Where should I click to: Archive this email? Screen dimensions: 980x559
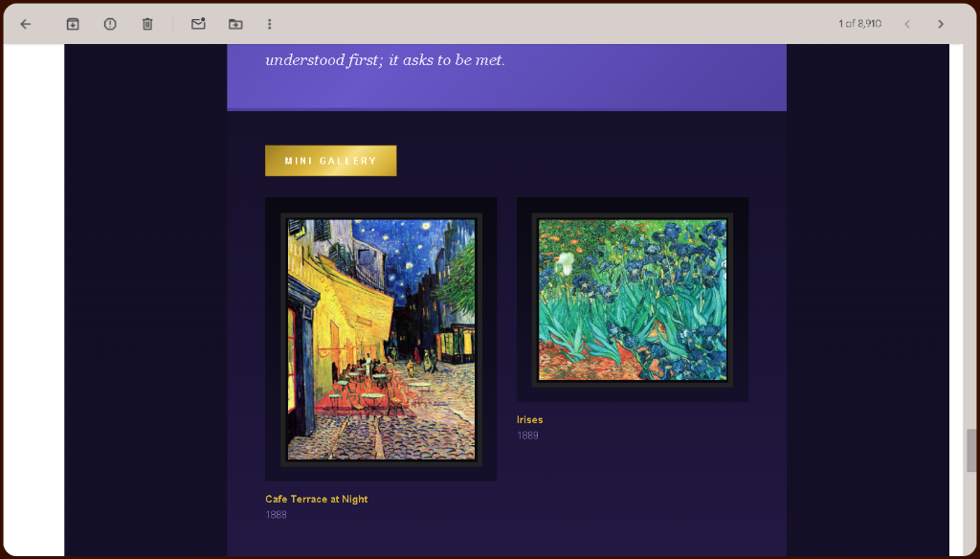pos(72,24)
